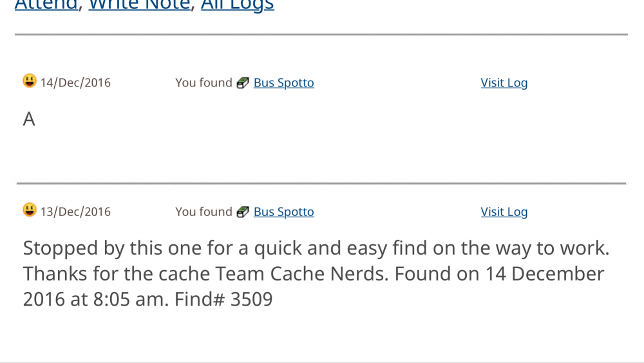This screenshot has width=644, height=363.
Task: Open the Attend link at top
Action: (46, 5)
